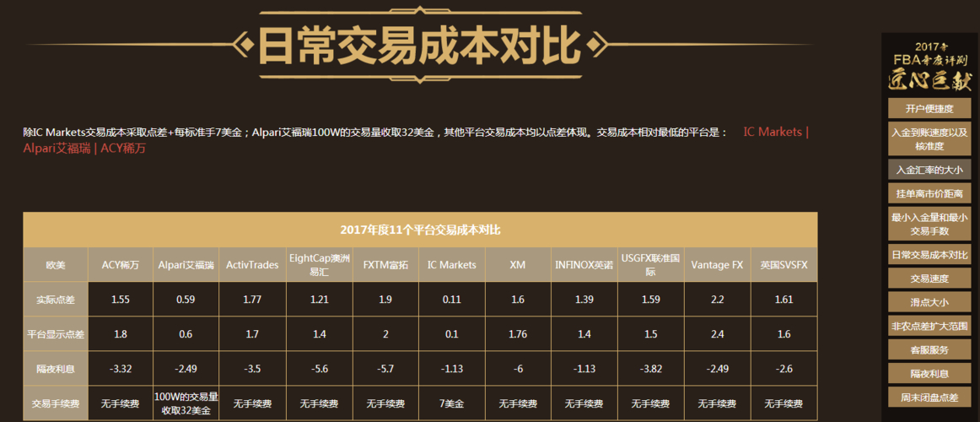Click the 客服服务 sidebar button
980x422 pixels.
click(x=929, y=349)
